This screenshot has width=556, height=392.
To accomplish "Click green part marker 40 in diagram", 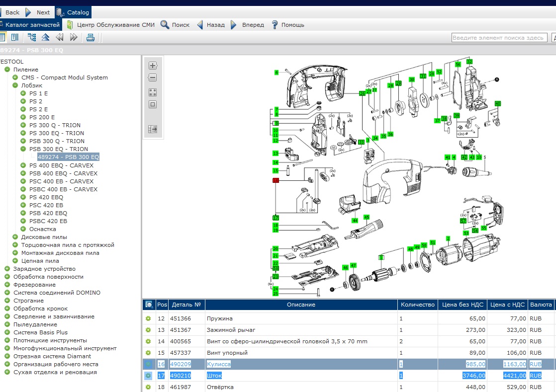I will point(498,104).
